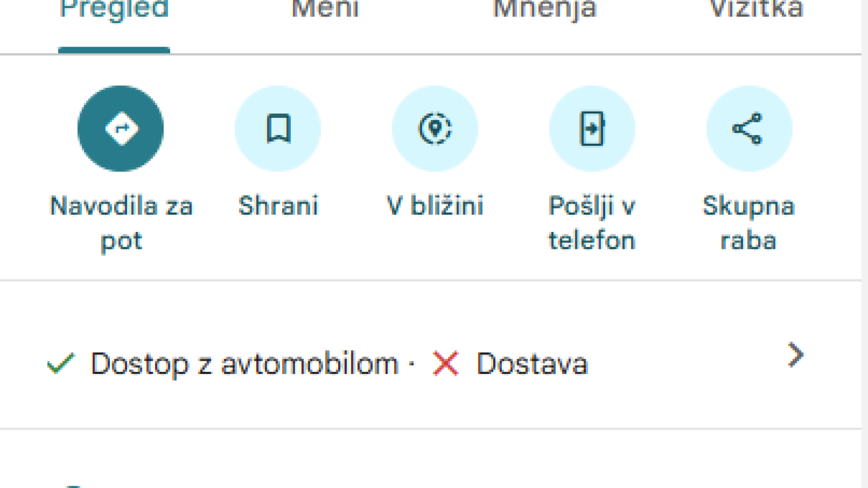
Task: Click the "Pošlji v telefon" text label
Action: 592,223
